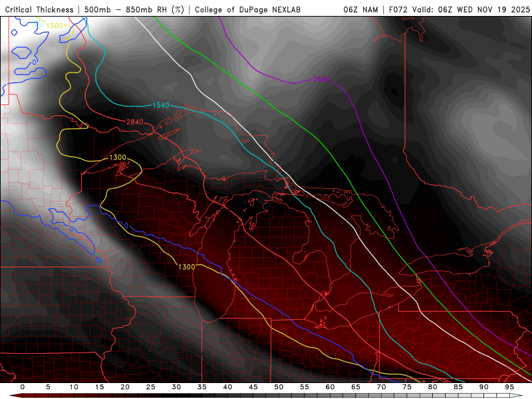Click the yellow "1300" label beside Lake Michigan's west shore
Image resolution: width=532 pixels, height=399 pixels.
point(187,267)
